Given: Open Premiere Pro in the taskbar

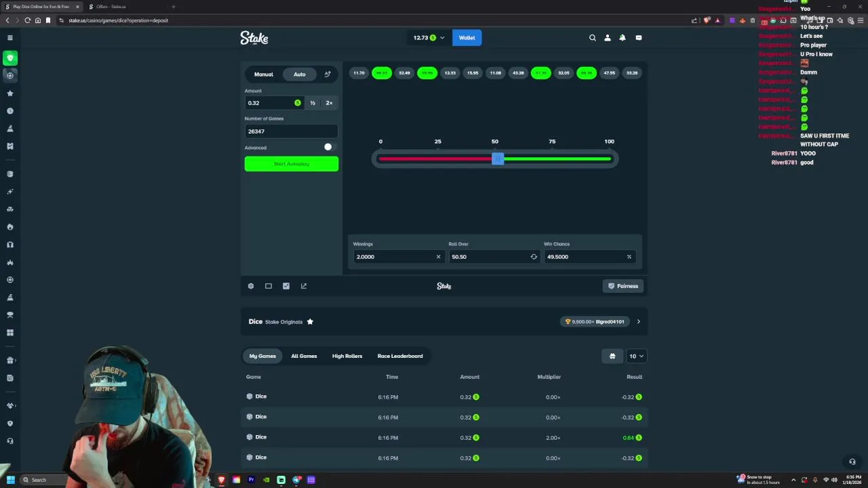Looking at the screenshot, I should (x=251, y=480).
